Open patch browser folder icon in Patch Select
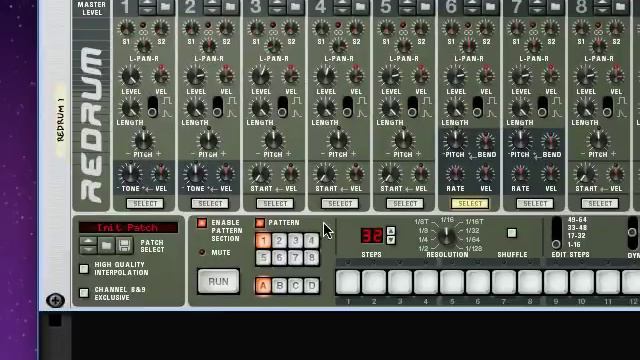The image size is (640, 360). (106, 245)
